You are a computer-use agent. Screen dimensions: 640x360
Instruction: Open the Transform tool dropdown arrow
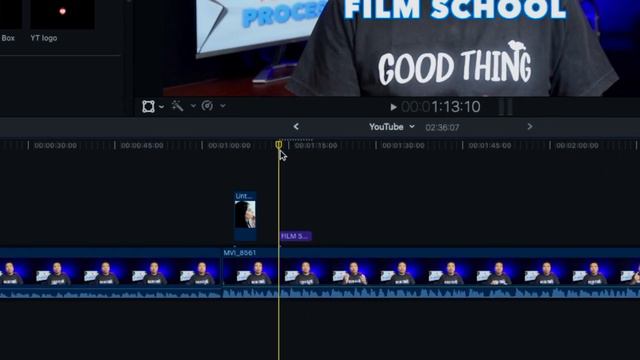[162, 107]
